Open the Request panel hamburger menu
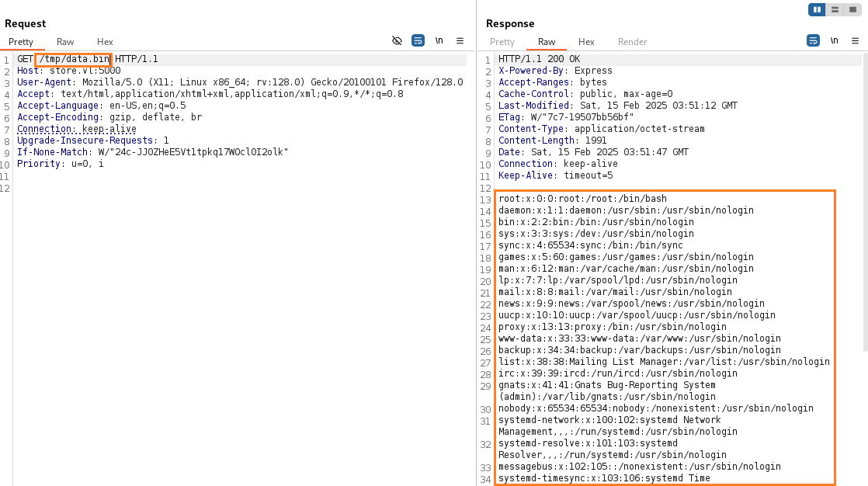The height and width of the screenshot is (486, 868). (460, 40)
